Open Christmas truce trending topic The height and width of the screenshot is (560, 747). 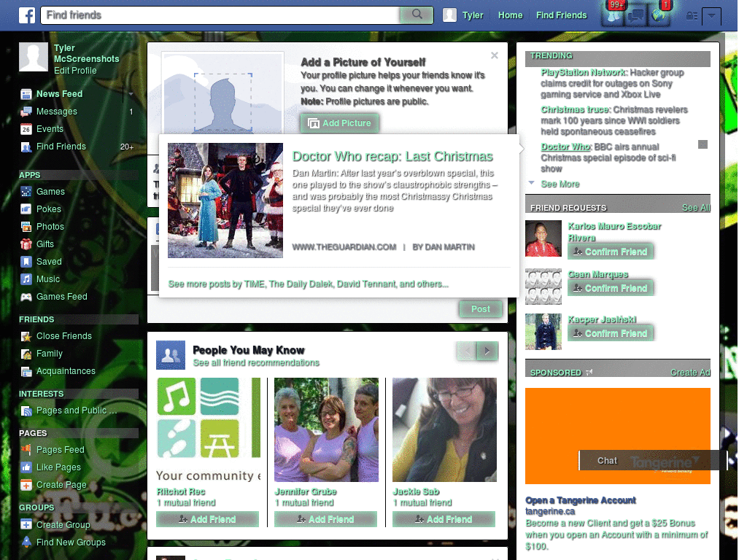pyautogui.click(x=575, y=109)
